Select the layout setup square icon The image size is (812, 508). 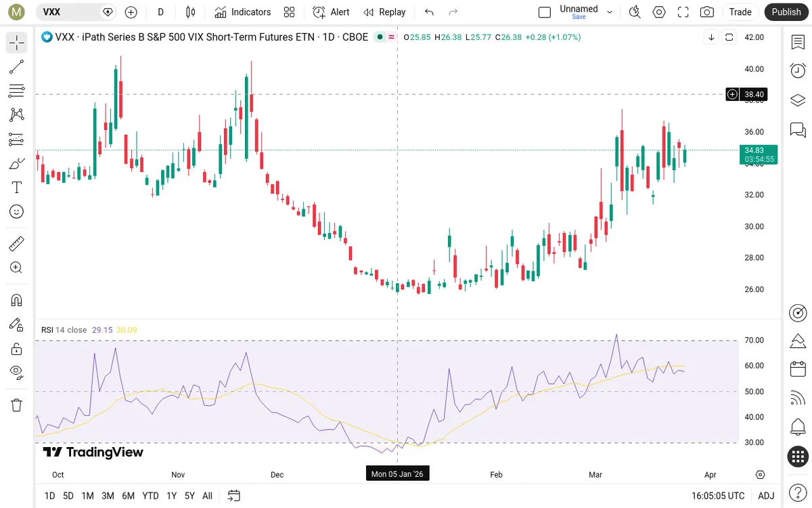(545, 12)
